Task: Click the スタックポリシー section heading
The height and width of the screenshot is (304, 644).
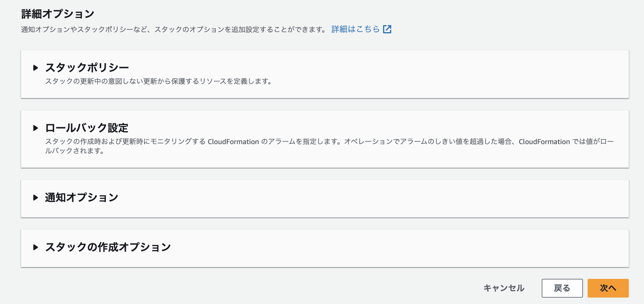Action: pyautogui.click(x=87, y=67)
